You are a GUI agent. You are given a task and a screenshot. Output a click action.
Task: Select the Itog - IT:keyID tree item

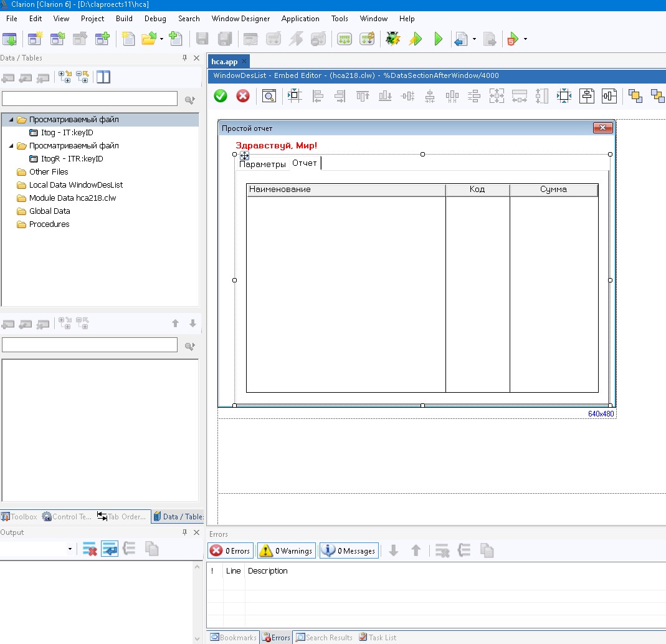click(67, 133)
